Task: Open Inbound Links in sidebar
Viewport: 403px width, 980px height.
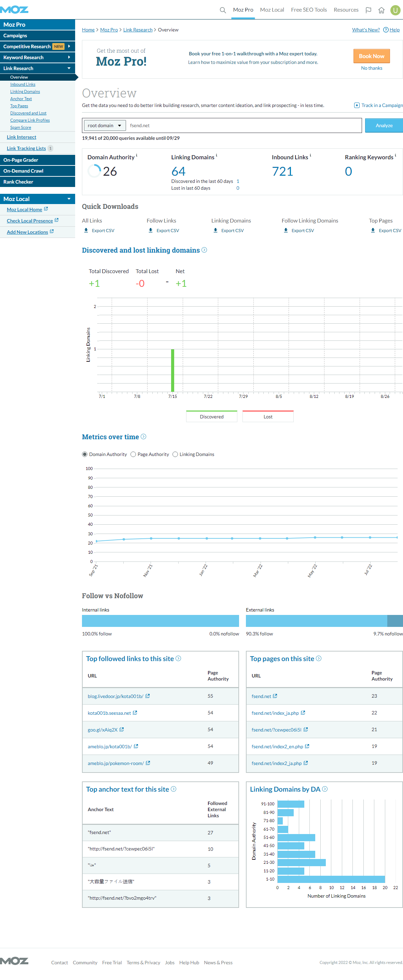Action: [23, 84]
